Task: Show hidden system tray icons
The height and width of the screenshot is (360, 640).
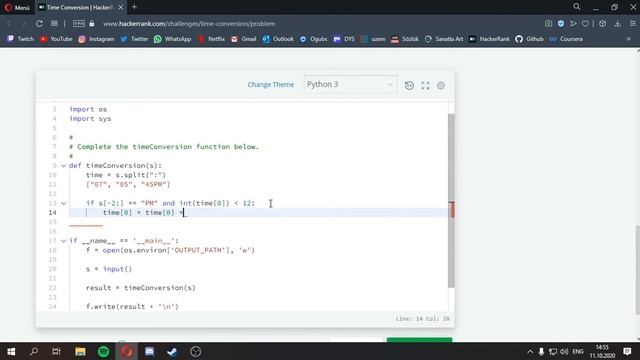Action: (530, 351)
